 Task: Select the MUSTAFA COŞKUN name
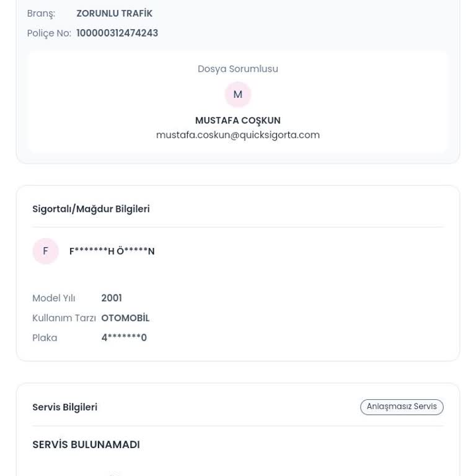point(237,120)
